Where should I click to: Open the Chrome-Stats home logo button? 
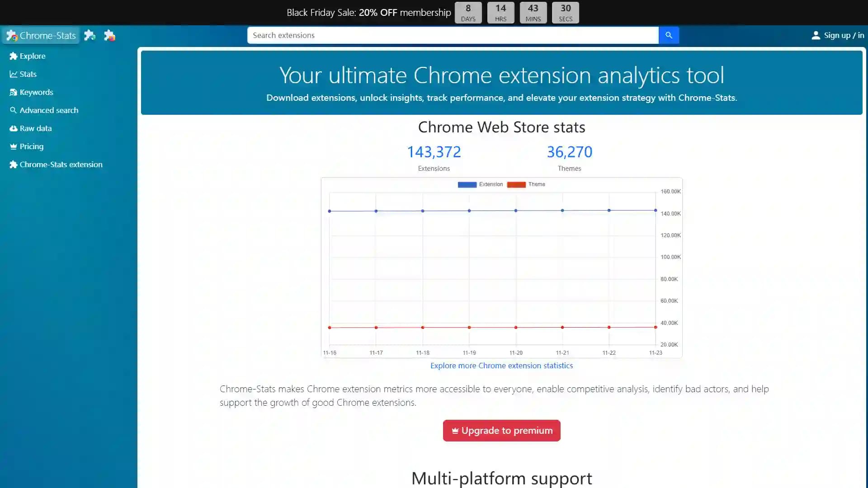click(41, 35)
